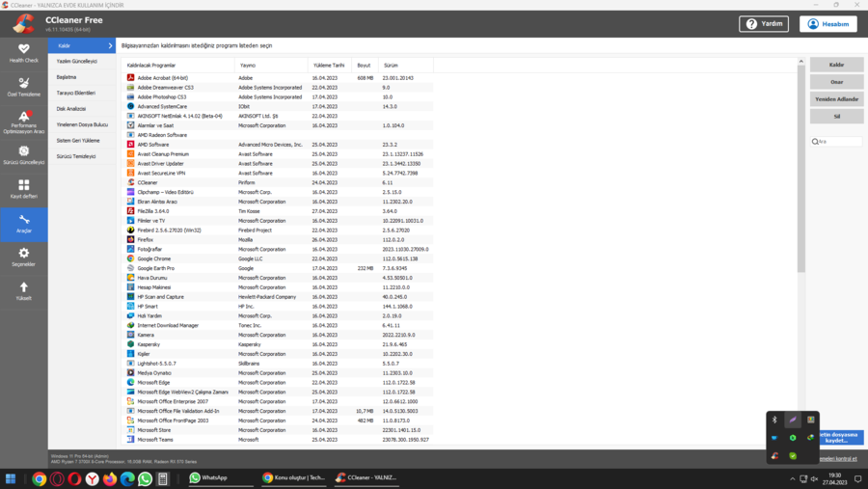This screenshot has height=489, width=868.
Task: Sort by the Yayıncı column header
Action: [x=271, y=66]
